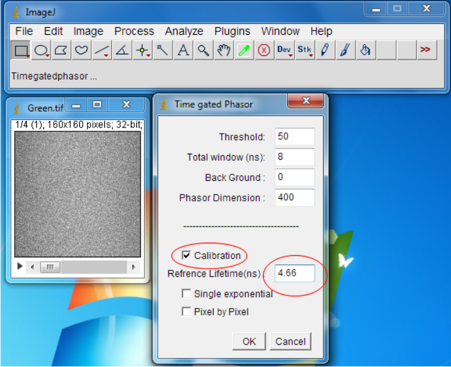This screenshot has height=367, width=451.
Task: Cancel the Time gated Phasor dialog
Action: click(x=290, y=341)
